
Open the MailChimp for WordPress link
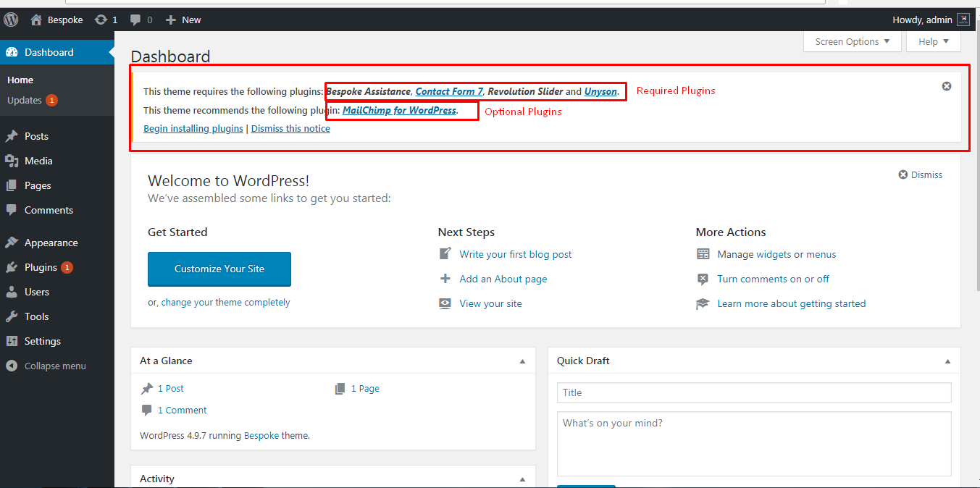399,110
